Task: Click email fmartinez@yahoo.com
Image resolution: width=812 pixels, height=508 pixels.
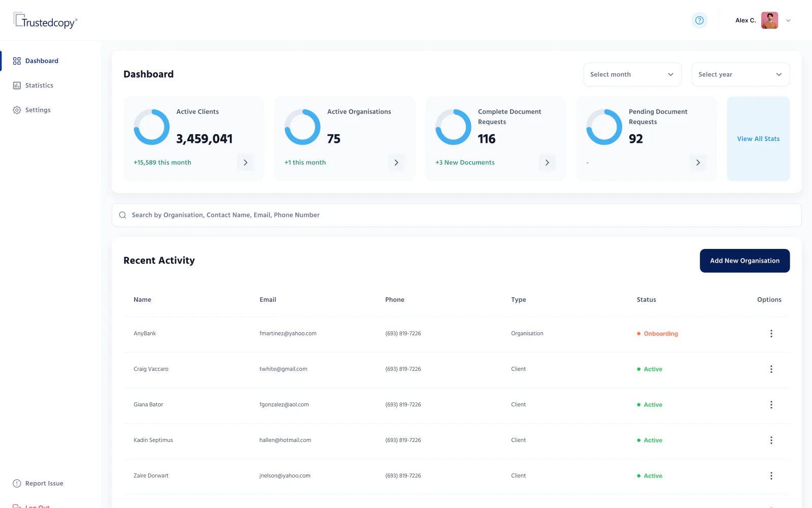Action: pyautogui.click(x=288, y=334)
